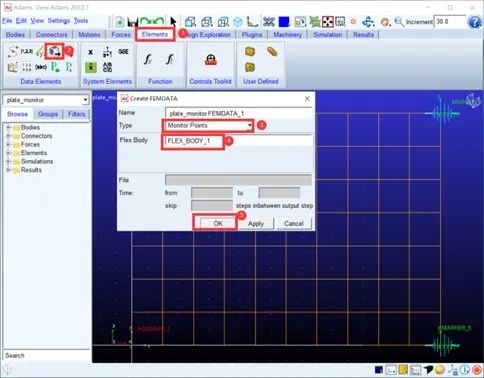Click the Search box in the model browser

(x=47, y=355)
